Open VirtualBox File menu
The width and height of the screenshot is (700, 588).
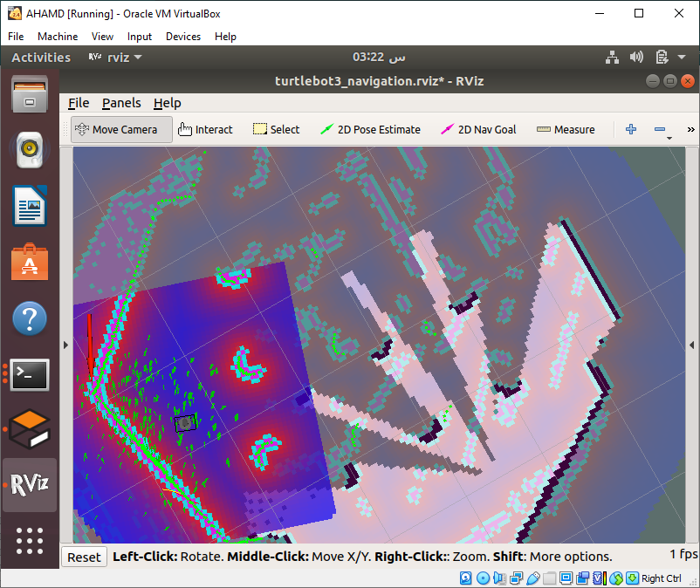point(16,37)
